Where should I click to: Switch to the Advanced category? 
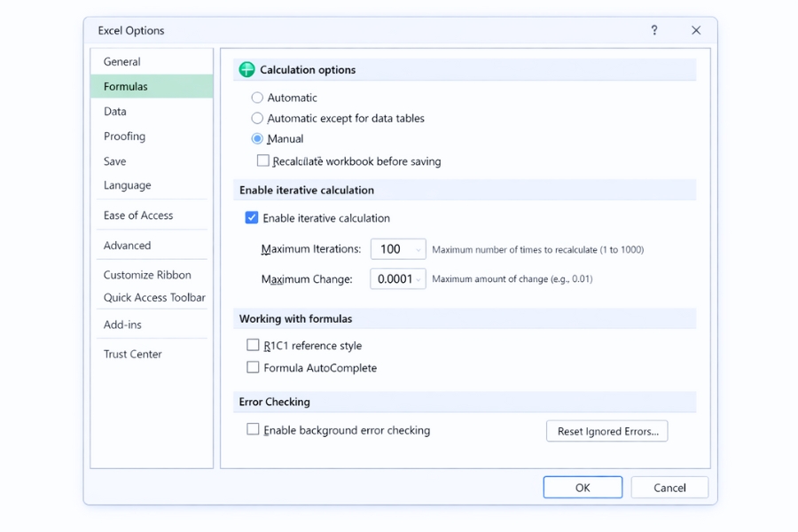click(x=128, y=246)
